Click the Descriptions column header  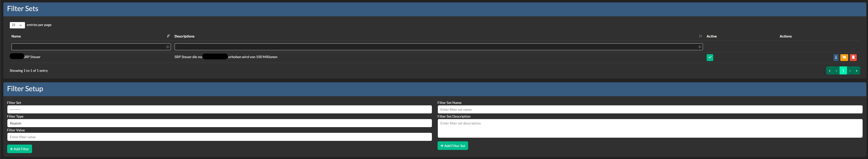[x=184, y=36]
